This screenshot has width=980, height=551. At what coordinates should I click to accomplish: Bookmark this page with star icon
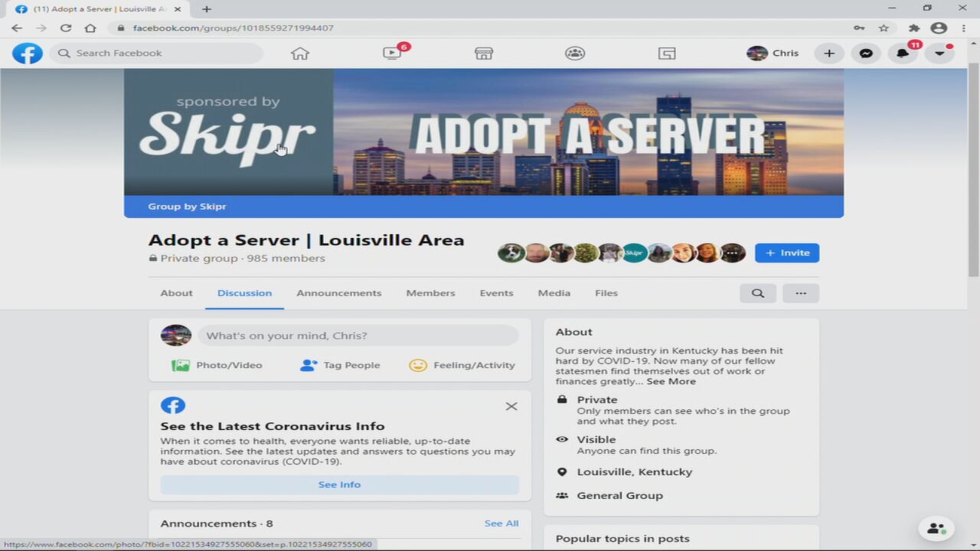point(884,28)
